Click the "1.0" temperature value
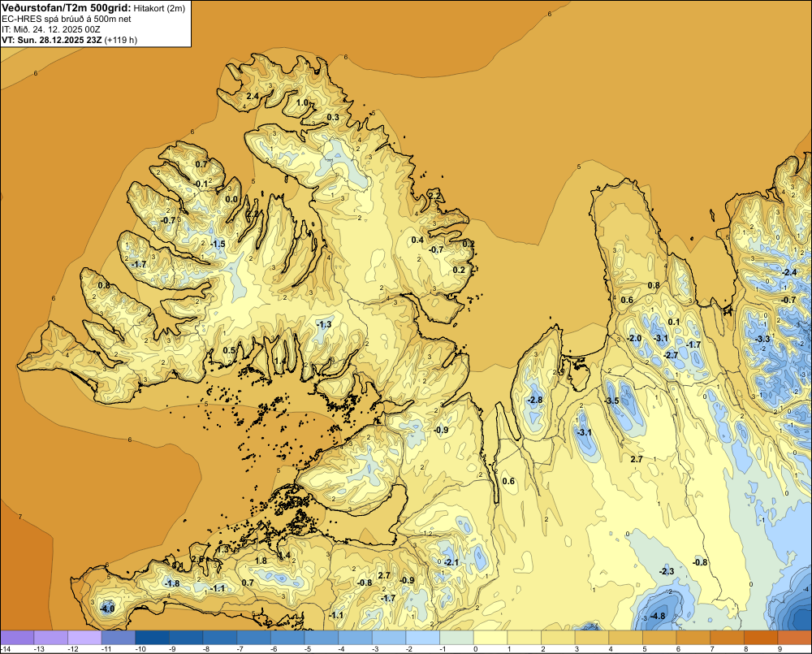 point(302,102)
